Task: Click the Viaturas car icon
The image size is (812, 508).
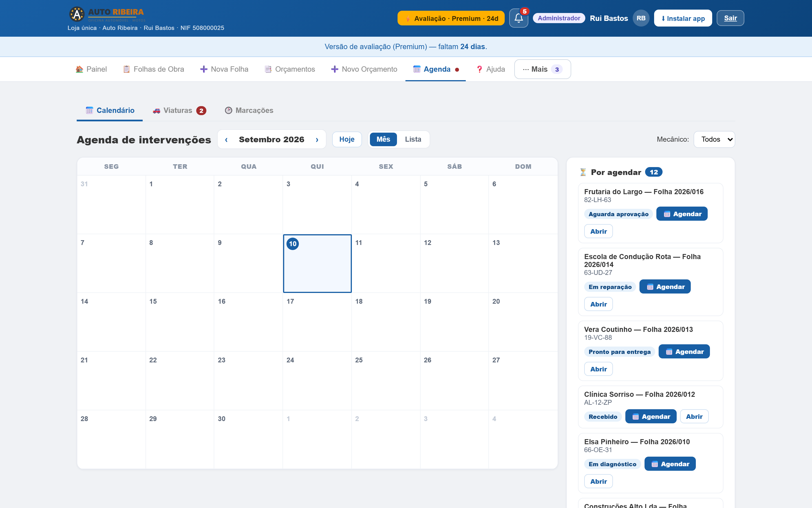Action: click(x=156, y=111)
